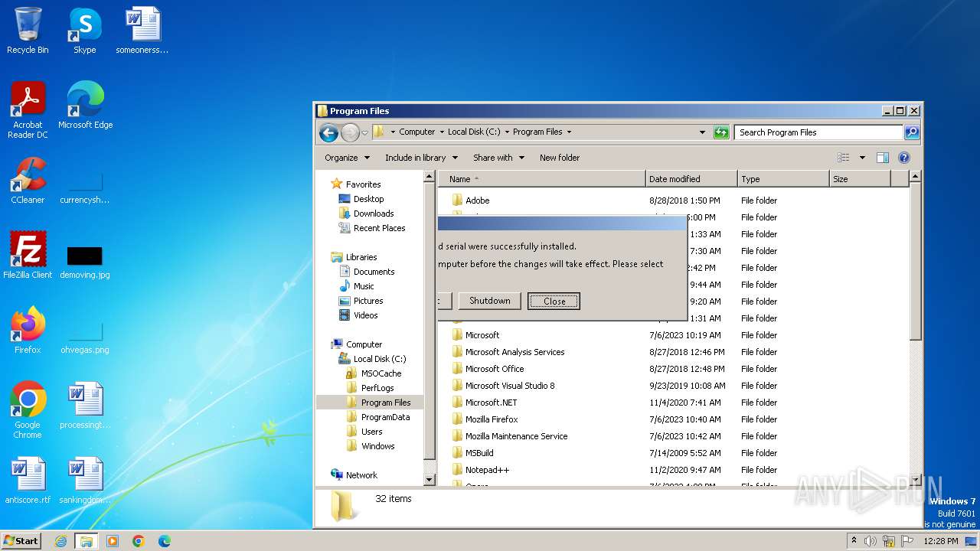Change the view with the views icon
The image size is (980, 551).
click(x=843, y=158)
